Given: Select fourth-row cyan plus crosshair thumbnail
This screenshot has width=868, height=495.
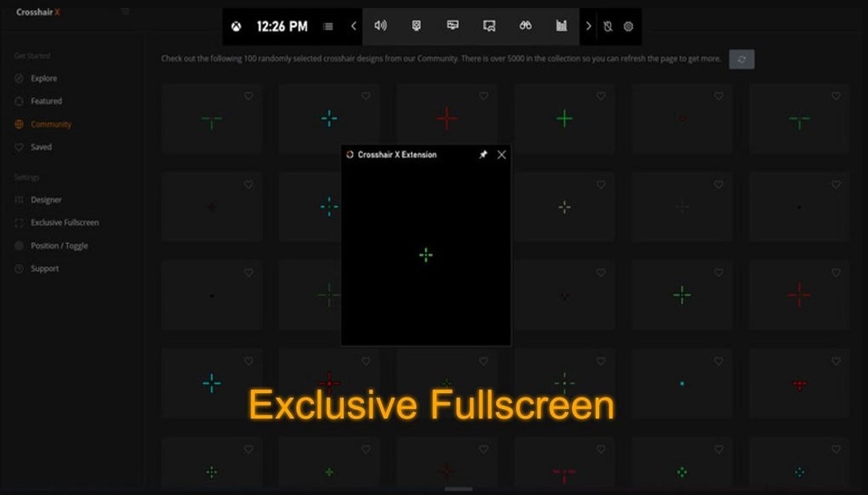Looking at the screenshot, I should [x=211, y=384].
